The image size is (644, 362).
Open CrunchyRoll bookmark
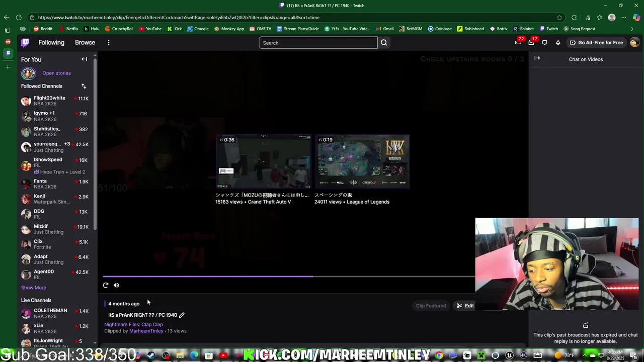pos(119,29)
